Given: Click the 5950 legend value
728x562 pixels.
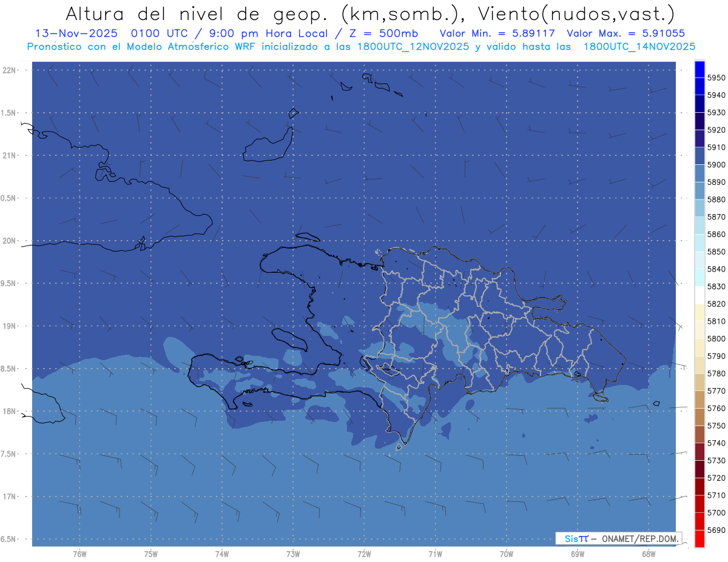Looking at the screenshot, I should tap(716, 78).
